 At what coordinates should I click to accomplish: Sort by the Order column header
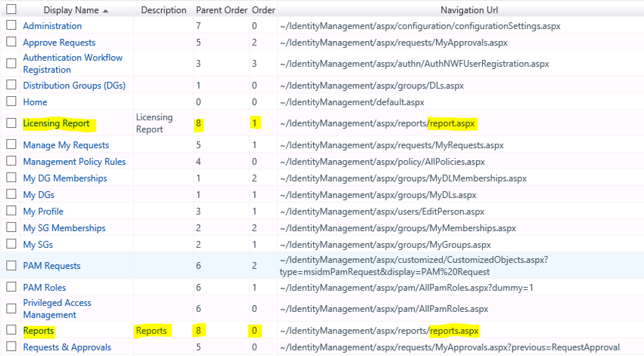pos(263,10)
